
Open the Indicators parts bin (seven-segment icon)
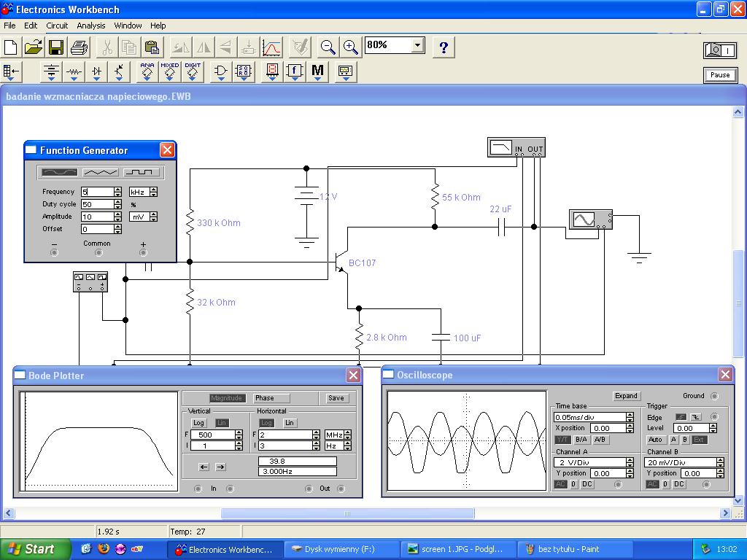pyautogui.click(x=272, y=72)
